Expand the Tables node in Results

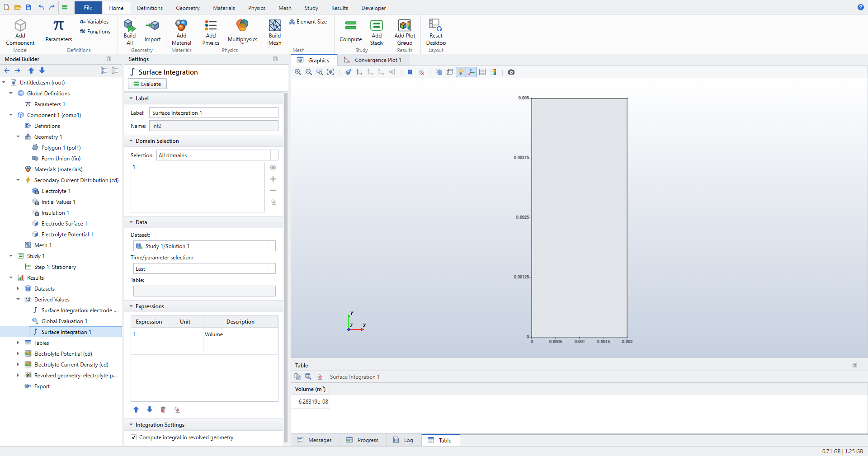18,343
